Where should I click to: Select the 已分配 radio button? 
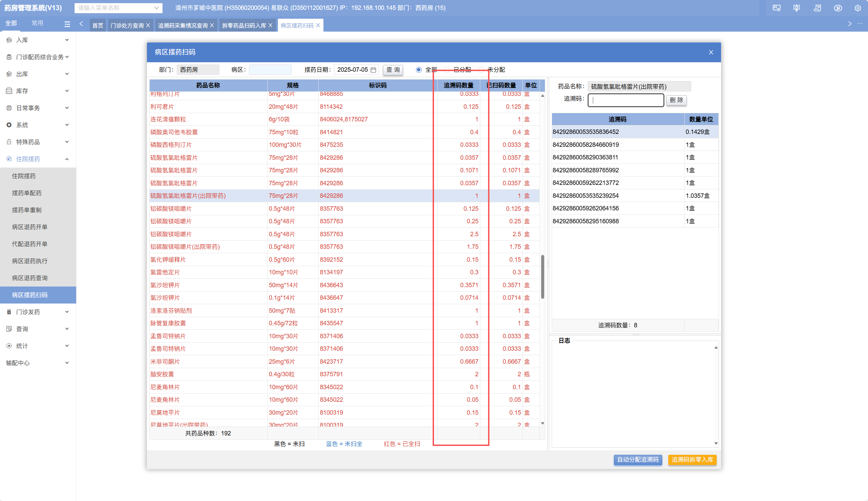tap(447, 70)
